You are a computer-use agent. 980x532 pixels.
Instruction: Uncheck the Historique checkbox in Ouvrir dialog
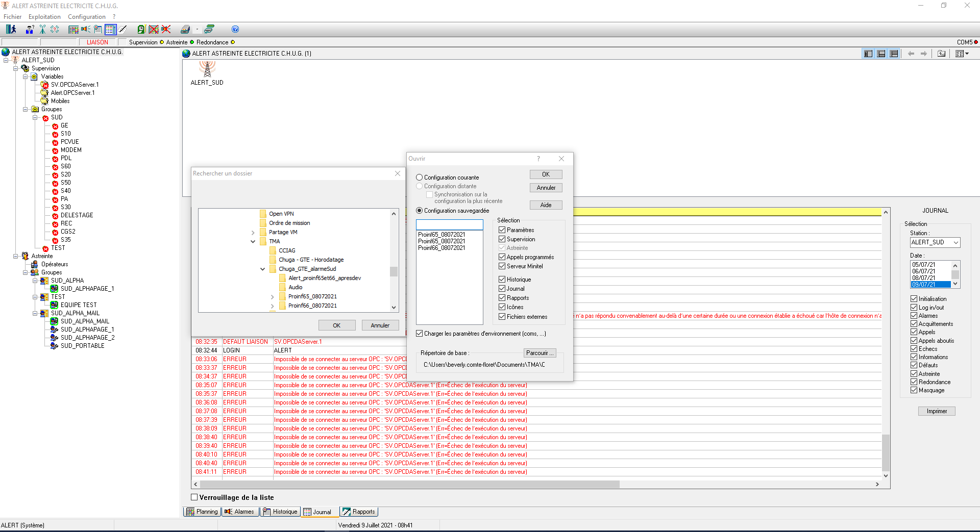pyautogui.click(x=502, y=280)
